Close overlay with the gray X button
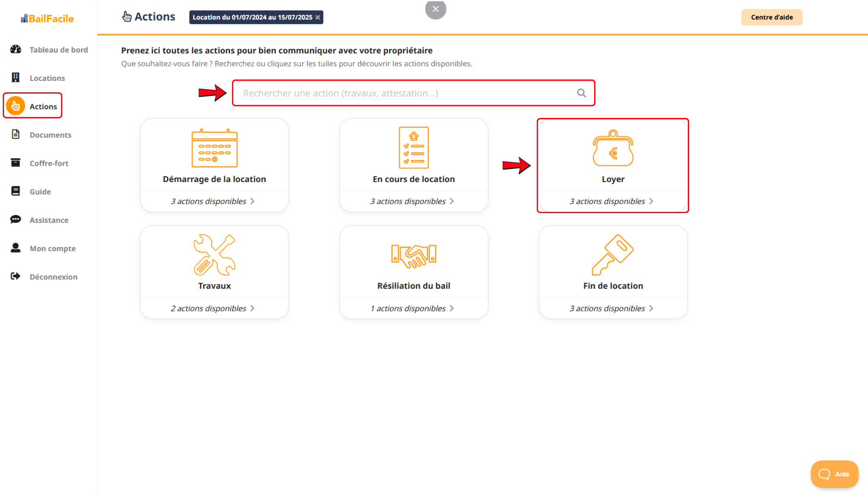This screenshot has width=868, height=494. pos(436,9)
